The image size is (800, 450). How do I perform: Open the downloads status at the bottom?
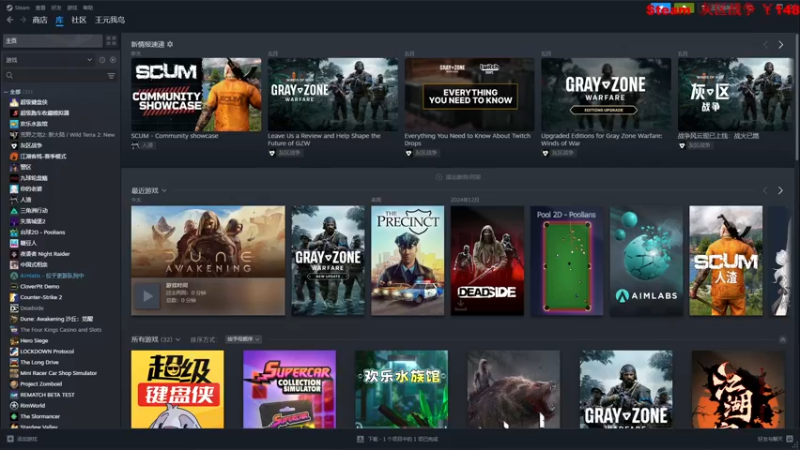tap(397, 439)
